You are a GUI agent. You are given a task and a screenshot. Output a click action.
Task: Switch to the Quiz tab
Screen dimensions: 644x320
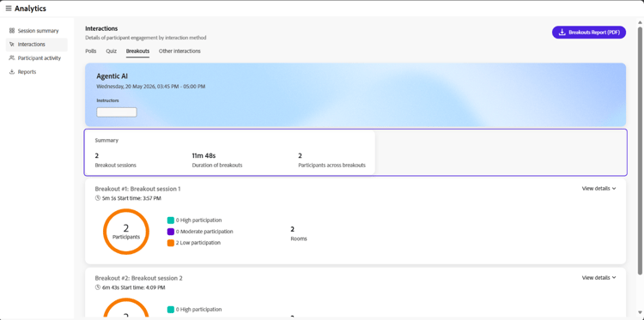(112, 51)
